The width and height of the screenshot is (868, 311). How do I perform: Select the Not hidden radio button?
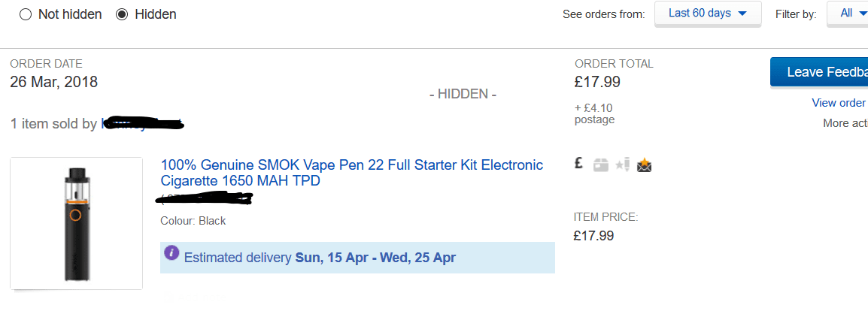(26, 14)
